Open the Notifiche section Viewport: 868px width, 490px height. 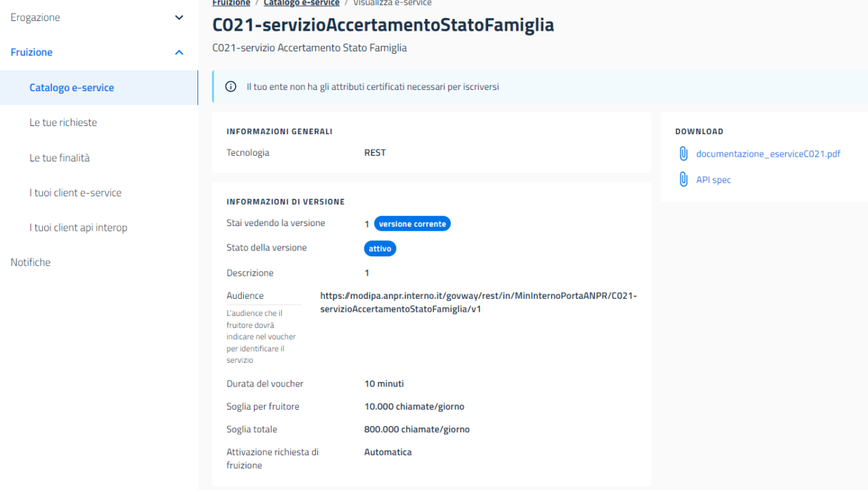tap(30, 261)
